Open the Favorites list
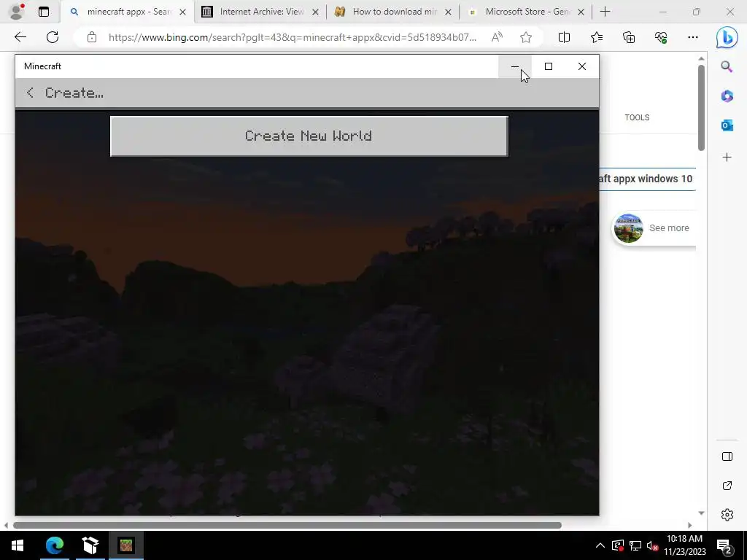 pos(597,37)
